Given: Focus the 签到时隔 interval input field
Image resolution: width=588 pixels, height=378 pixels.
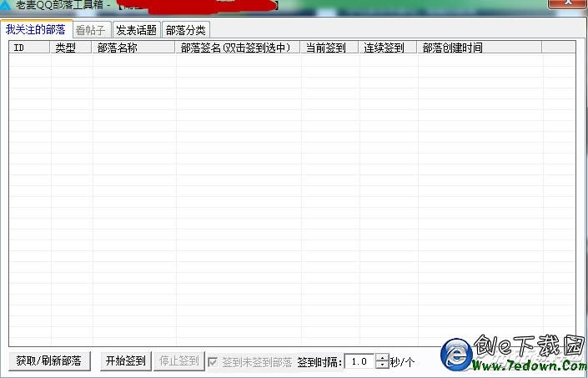Looking at the screenshot, I should [x=359, y=361].
